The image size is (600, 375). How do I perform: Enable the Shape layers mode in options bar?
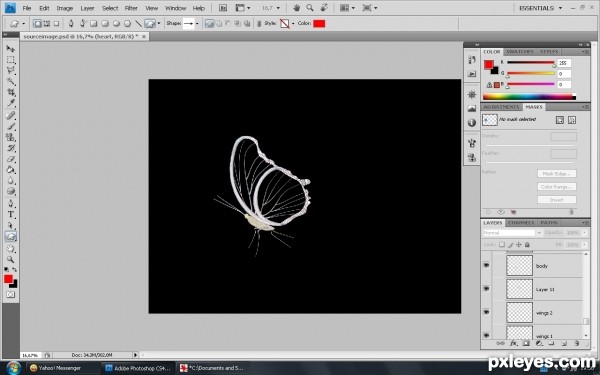(37, 24)
